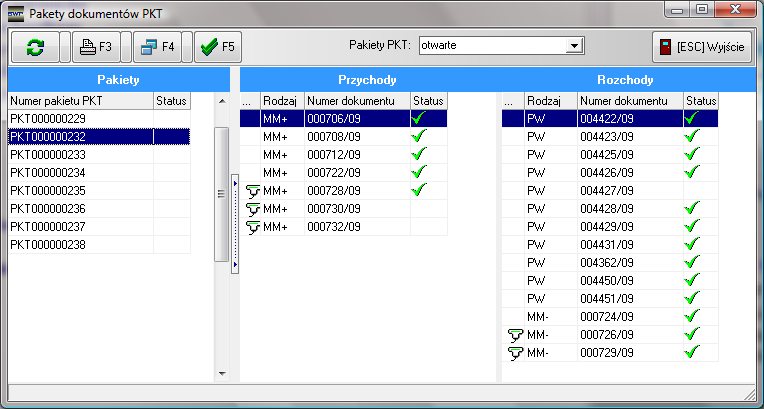Click the [ESC] Wyjście exit button
The image size is (764, 409).
702,46
